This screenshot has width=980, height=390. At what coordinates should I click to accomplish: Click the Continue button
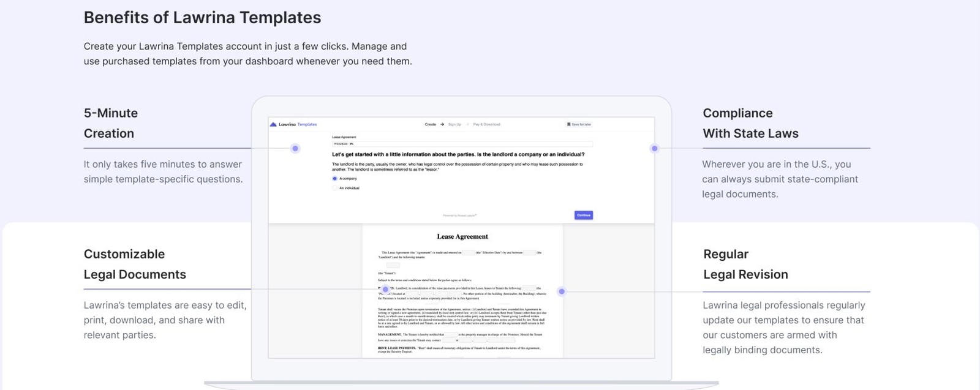[x=584, y=215]
